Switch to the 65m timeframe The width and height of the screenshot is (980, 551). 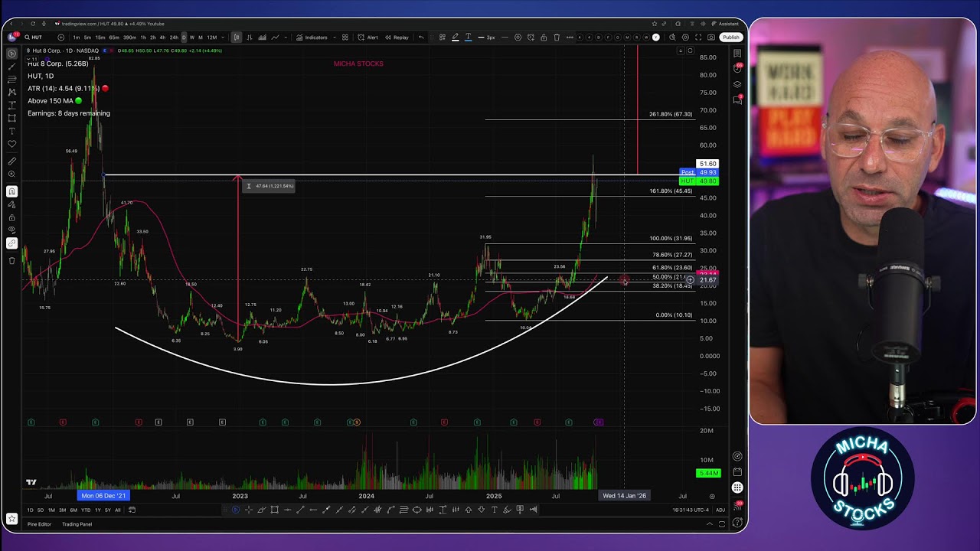coord(114,37)
